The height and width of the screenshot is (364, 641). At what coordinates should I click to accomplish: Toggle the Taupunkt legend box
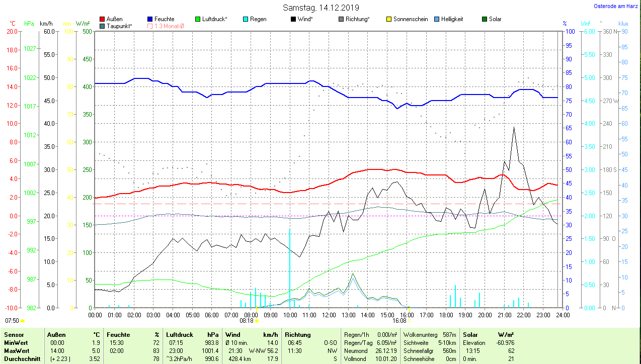[103, 26]
